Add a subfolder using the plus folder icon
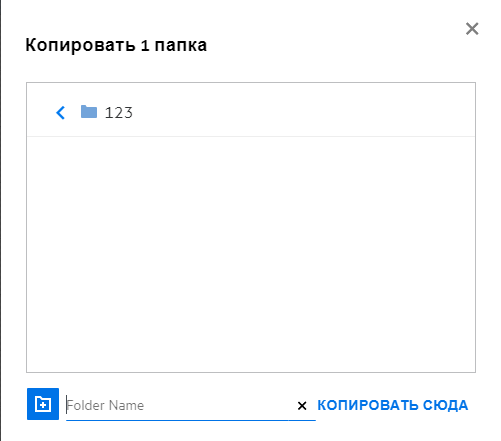 point(43,404)
